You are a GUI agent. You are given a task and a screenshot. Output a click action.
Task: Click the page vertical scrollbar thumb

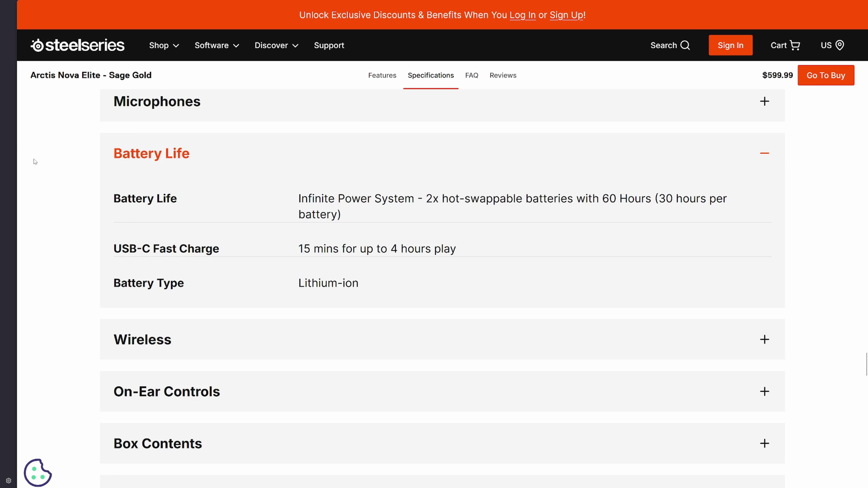[x=866, y=364]
